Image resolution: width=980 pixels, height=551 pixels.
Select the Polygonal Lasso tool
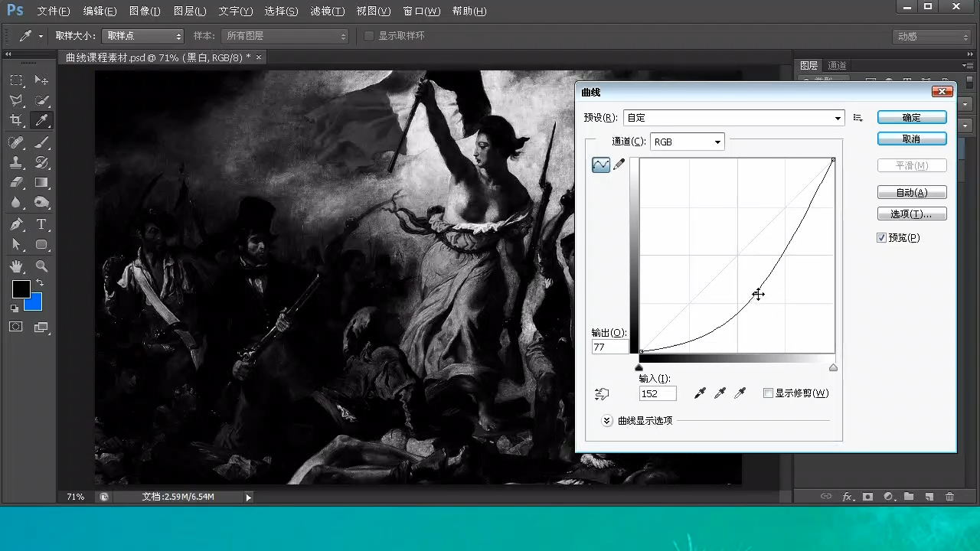coord(16,100)
